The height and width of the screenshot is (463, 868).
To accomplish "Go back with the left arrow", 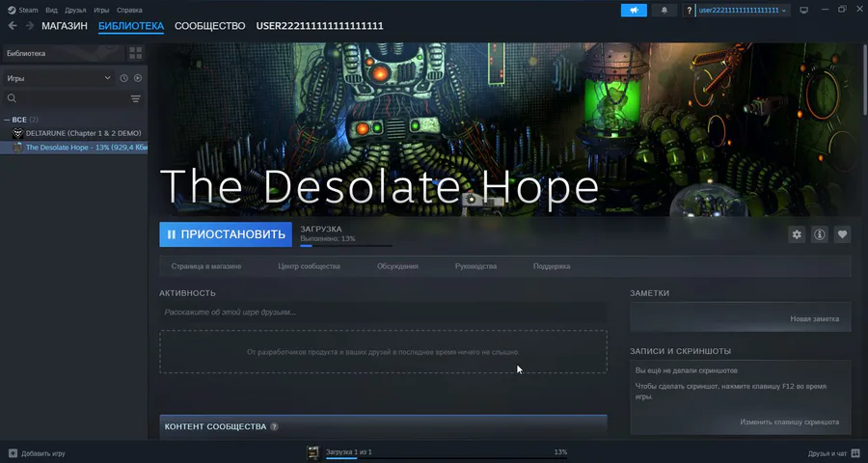I will pyautogui.click(x=13, y=26).
